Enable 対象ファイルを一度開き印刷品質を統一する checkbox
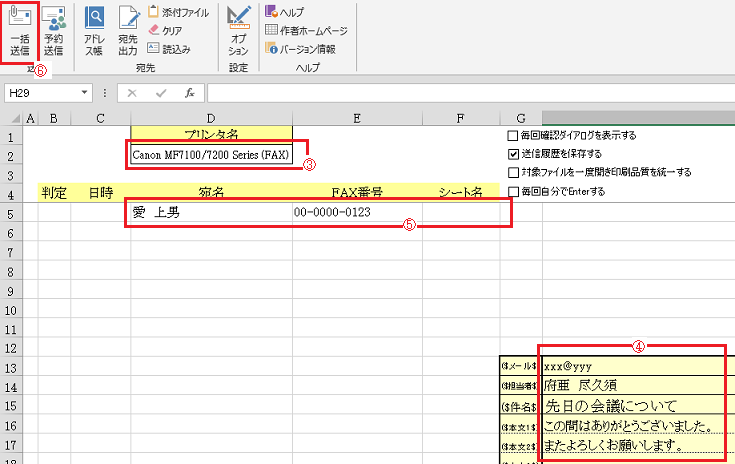 [x=513, y=172]
